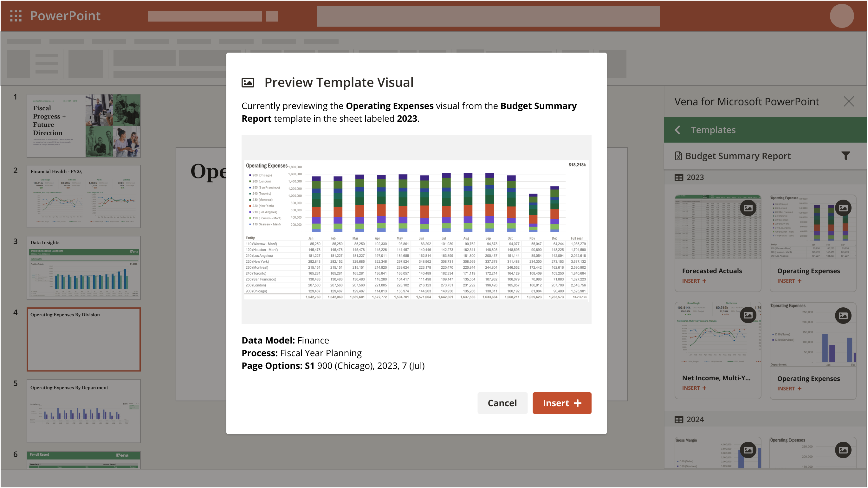Preview the Net Income Multi-Year visual icon
868x488 pixels.
(x=748, y=315)
